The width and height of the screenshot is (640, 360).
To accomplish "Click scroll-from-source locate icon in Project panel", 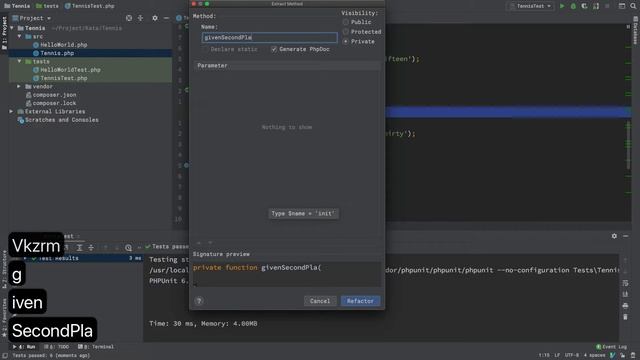I will click(x=129, y=18).
